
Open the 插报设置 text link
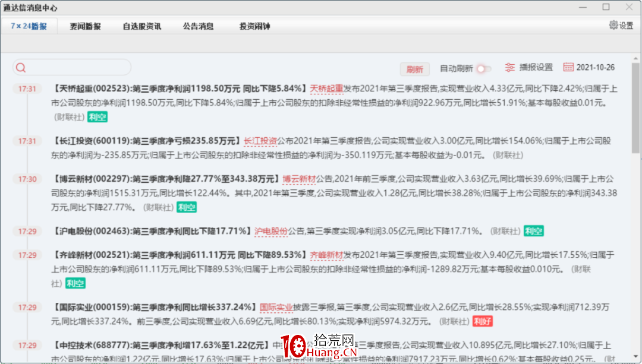pyautogui.click(x=536, y=68)
